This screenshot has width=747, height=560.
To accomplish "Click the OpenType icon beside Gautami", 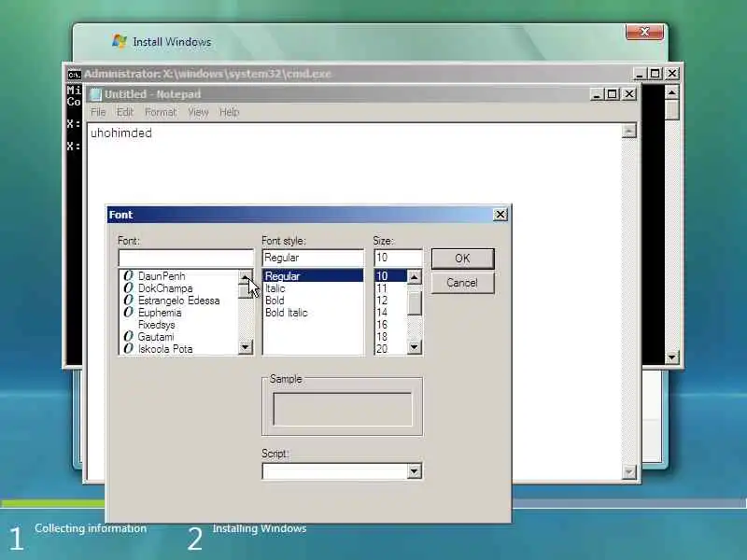I will point(128,336).
